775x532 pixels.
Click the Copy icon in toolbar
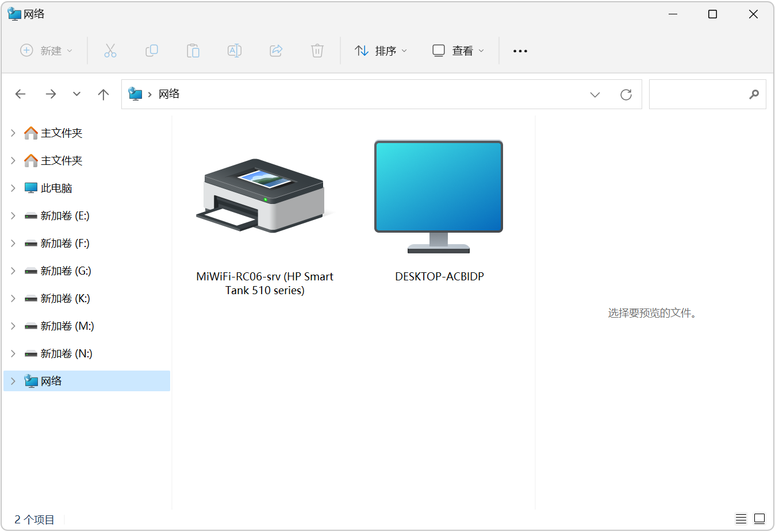click(x=152, y=51)
